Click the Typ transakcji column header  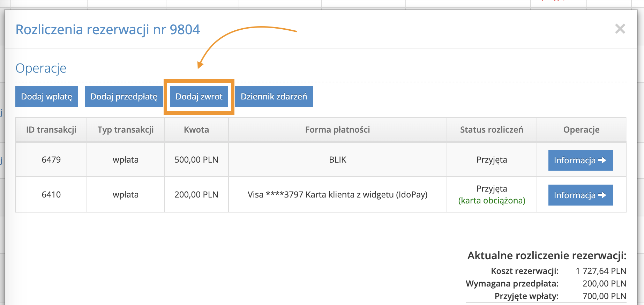[126, 130]
